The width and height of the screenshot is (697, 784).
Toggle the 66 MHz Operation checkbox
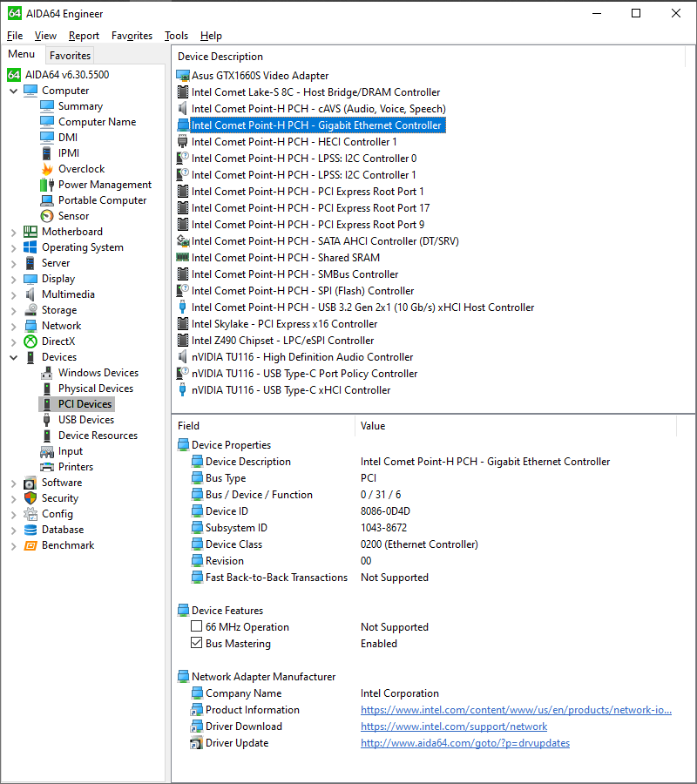[197, 626]
